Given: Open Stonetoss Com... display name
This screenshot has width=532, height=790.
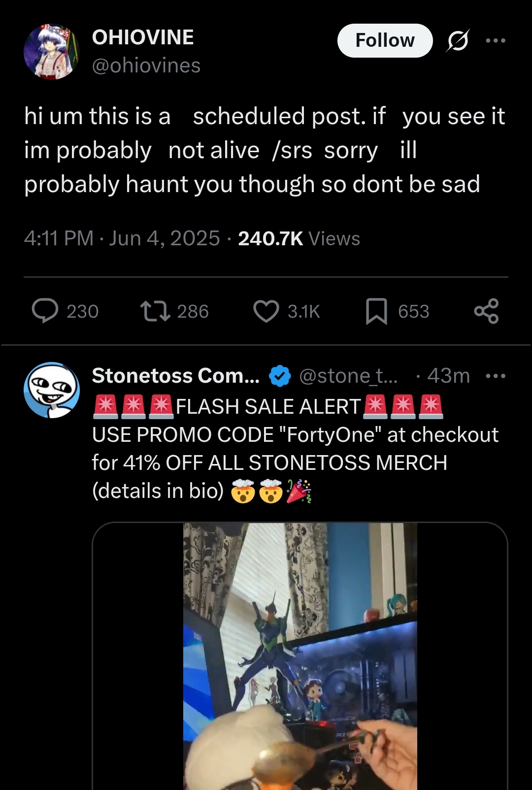Looking at the screenshot, I should click(x=175, y=376).
